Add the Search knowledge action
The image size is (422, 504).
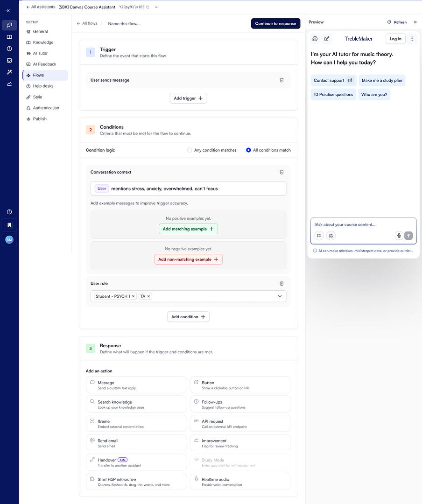pyautogui.click(x=136, y=404)
